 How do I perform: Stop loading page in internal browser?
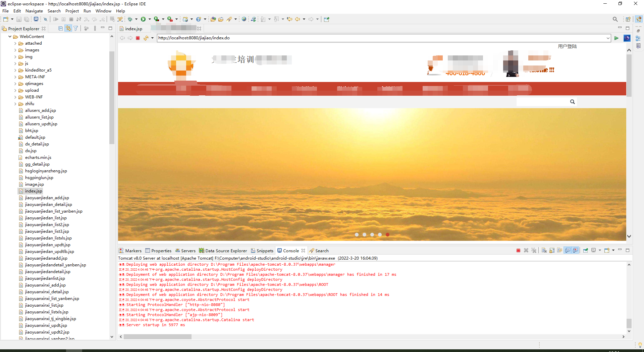click(138, 38)
